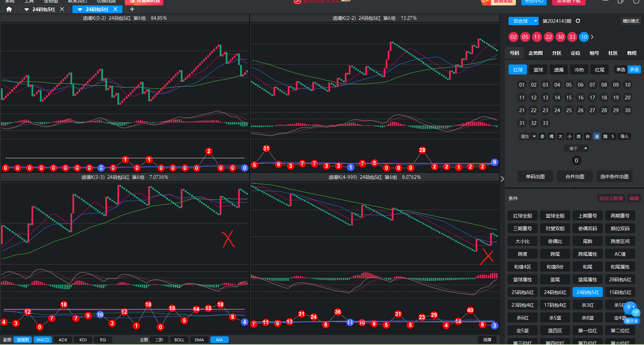This screenshot has height=345, width=644.
Task: Choose number 03 in the grid
Action: tap(545, 85)
